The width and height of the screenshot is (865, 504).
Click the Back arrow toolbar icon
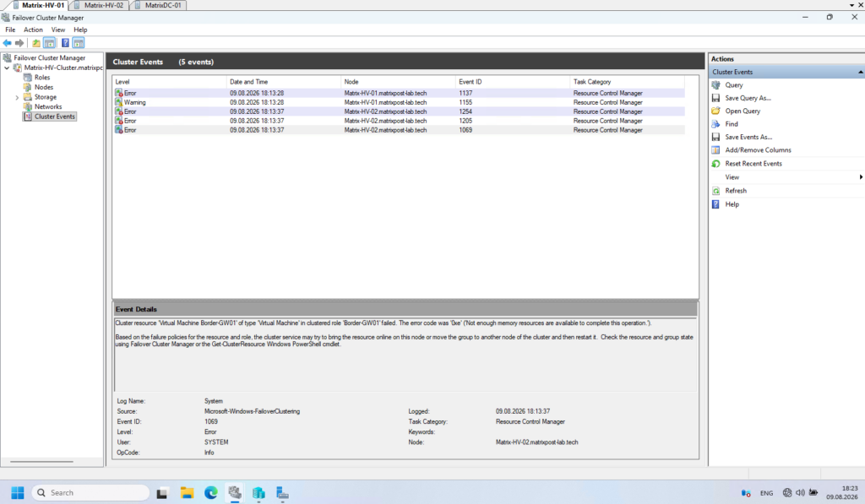point(7,43)
